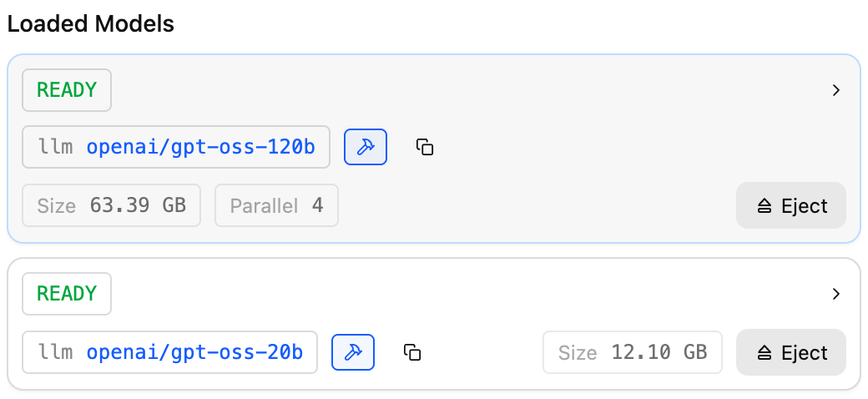Image resolution: width=868 pixels, height=399 pixels.
Task: Eject the openai/gpt-oss-120b model
Action: (x=791, y=206)
